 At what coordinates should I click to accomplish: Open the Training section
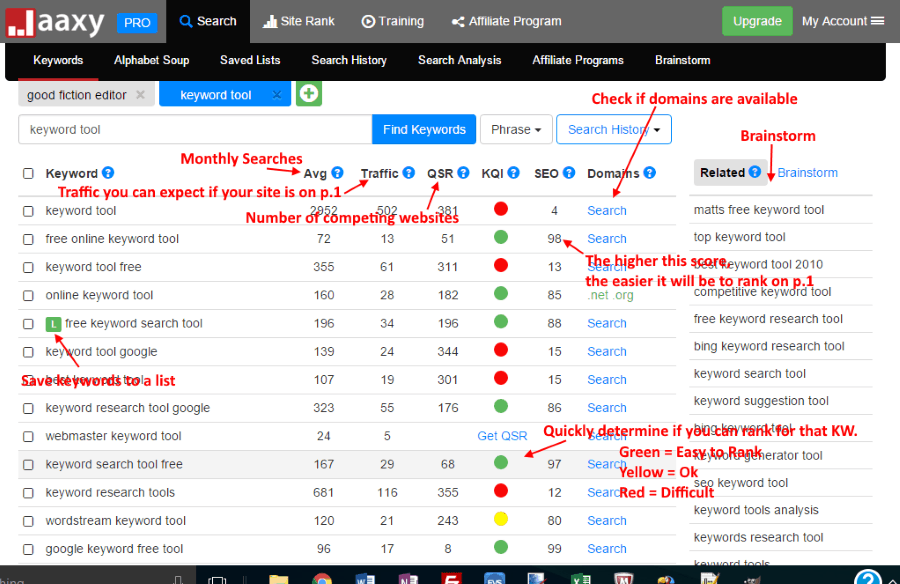click(x=393, y=21)
